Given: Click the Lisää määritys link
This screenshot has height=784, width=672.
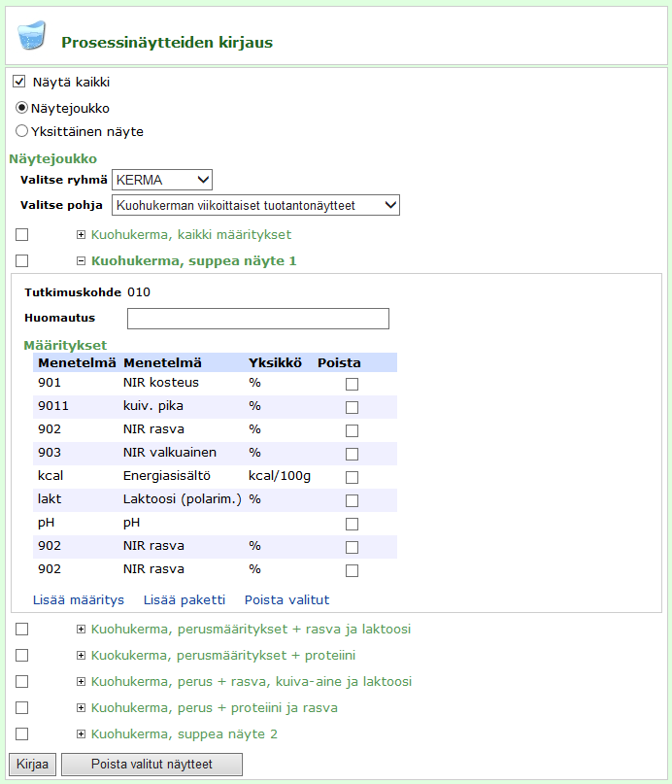Looking at the screenshot, I should point(79,599).
